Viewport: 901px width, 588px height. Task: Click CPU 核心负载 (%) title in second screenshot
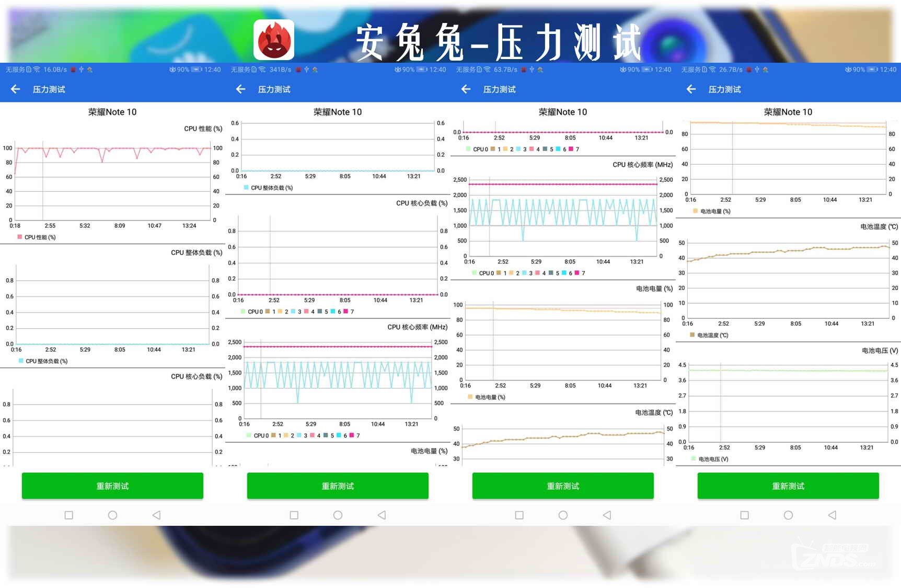(422, 203)
